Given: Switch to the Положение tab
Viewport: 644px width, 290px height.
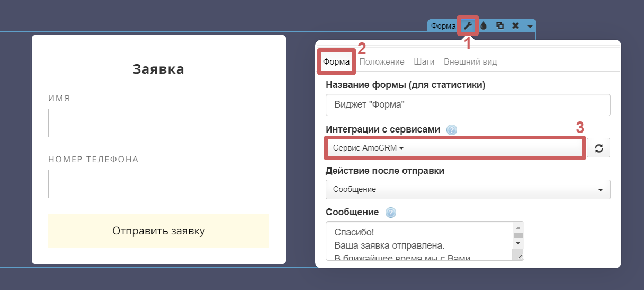Looking at the screenshot, I should click(x=381, y=61).
